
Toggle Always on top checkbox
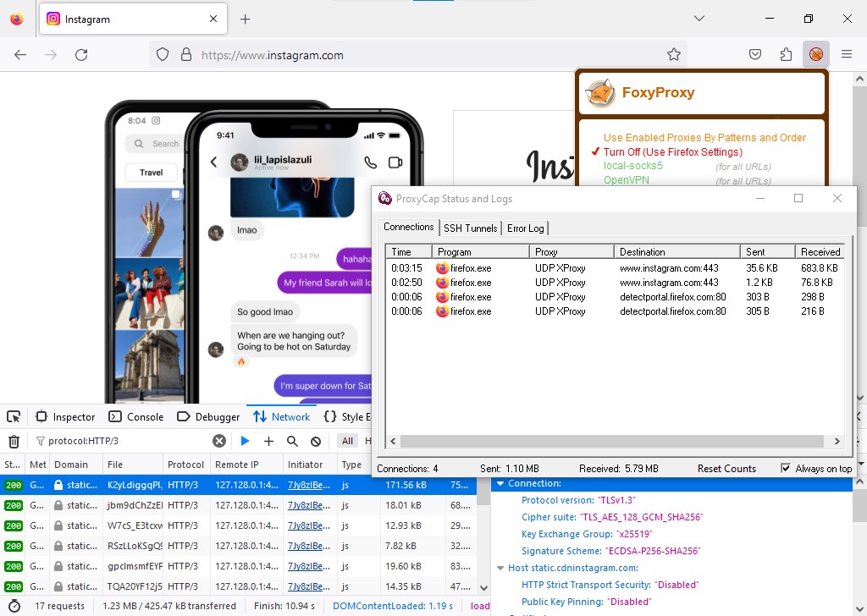(785, 468)
